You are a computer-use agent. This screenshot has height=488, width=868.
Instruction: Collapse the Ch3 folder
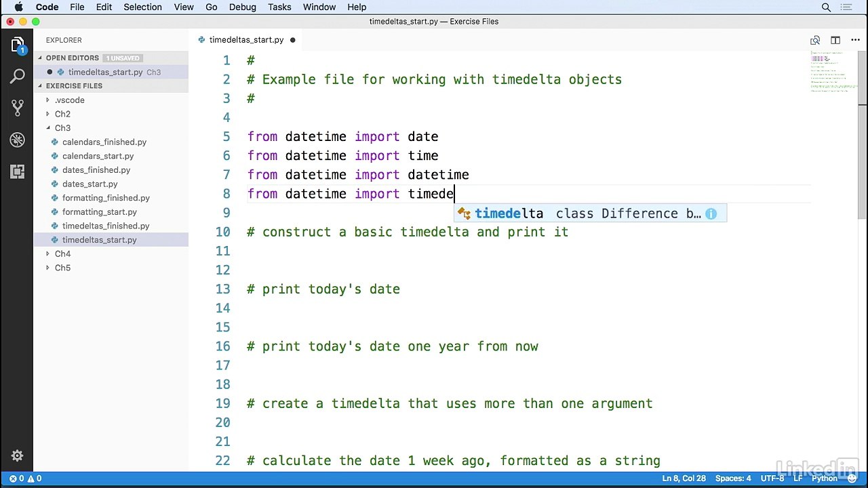tap(48, 128)
